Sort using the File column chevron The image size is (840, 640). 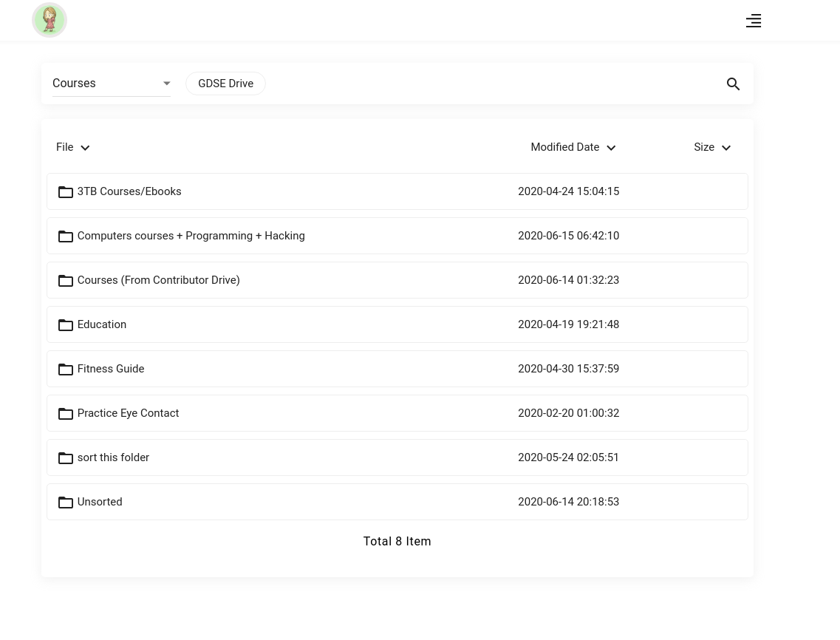pos(85,147)
